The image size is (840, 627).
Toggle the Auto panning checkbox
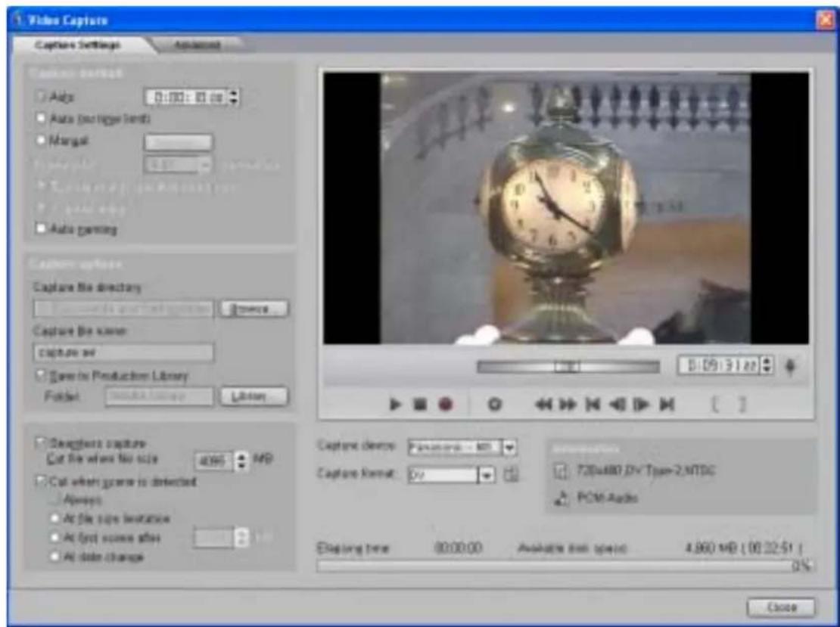pyautogui.click(x=41, y=228)
